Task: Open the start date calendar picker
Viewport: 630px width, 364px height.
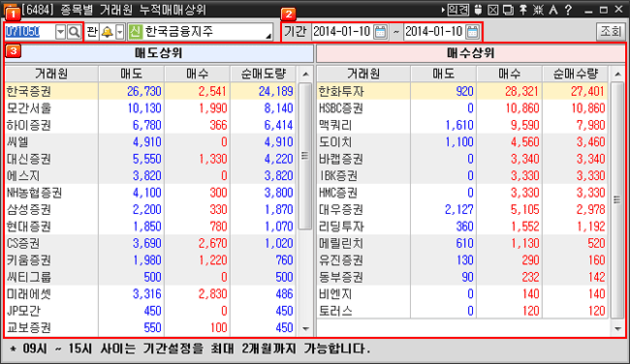Action: (380, 32)
